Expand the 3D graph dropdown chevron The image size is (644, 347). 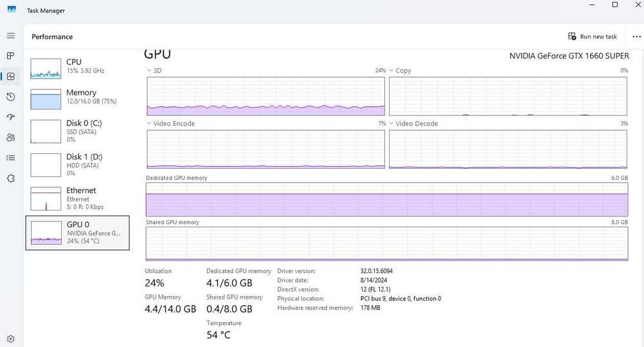point(149,71)
